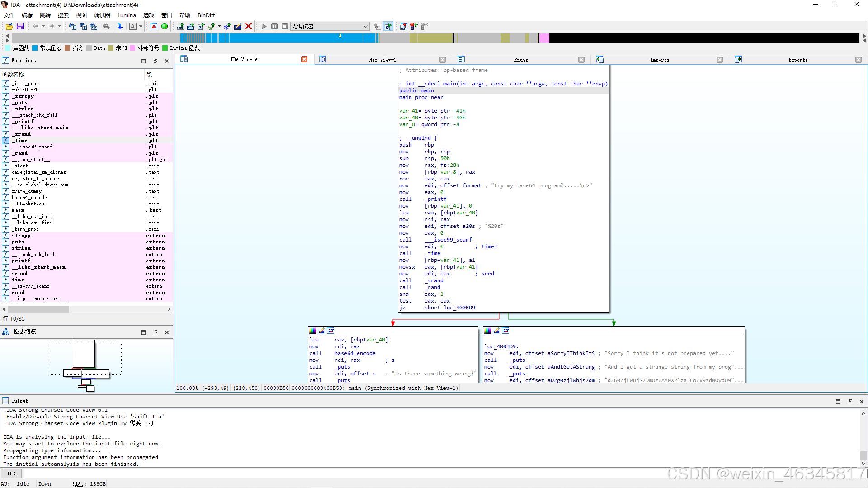Abort the action using the red X icon
This screenshot has height=488, width=868.
click(x=249, y=26)
